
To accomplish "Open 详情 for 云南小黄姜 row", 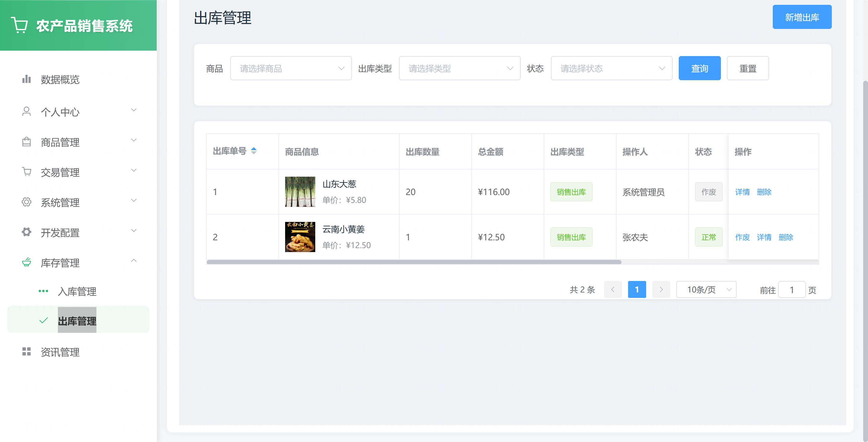I will tap(764, 237).
